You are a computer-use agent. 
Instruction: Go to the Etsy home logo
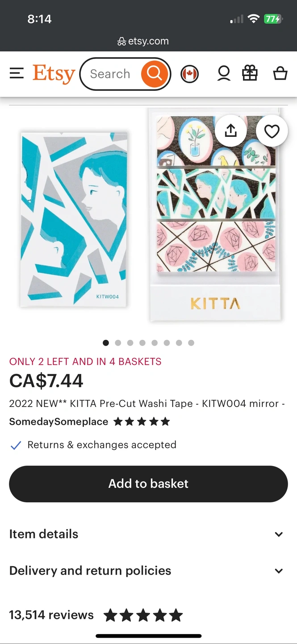pos(54,74)
